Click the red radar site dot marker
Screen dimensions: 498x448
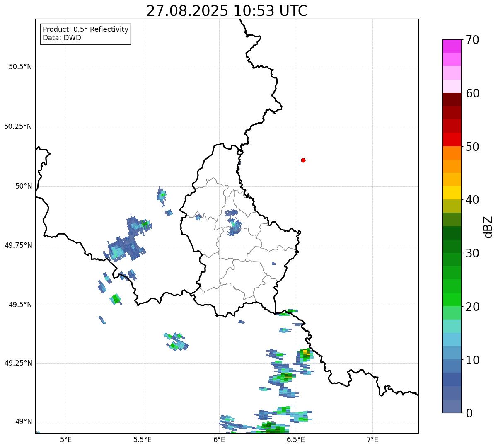point(303,160)
